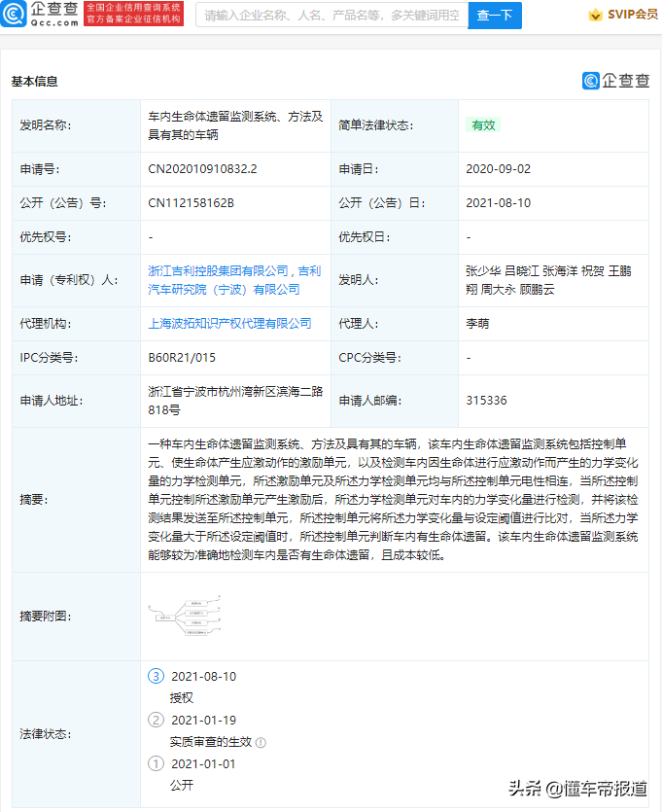Click the 查一下 search button
662x812 pixels.
(x=495, y=15)
